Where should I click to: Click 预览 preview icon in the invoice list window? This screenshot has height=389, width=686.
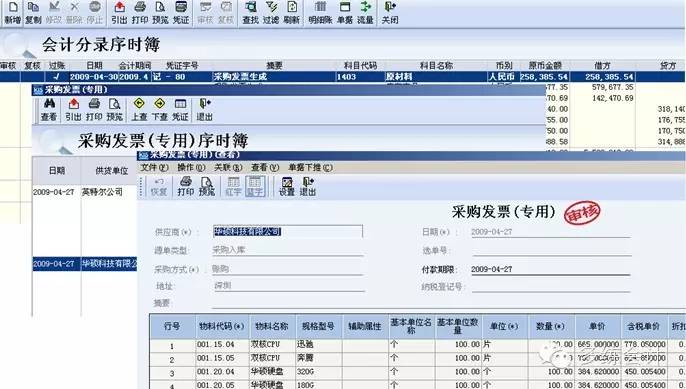(x=115, y=110)
